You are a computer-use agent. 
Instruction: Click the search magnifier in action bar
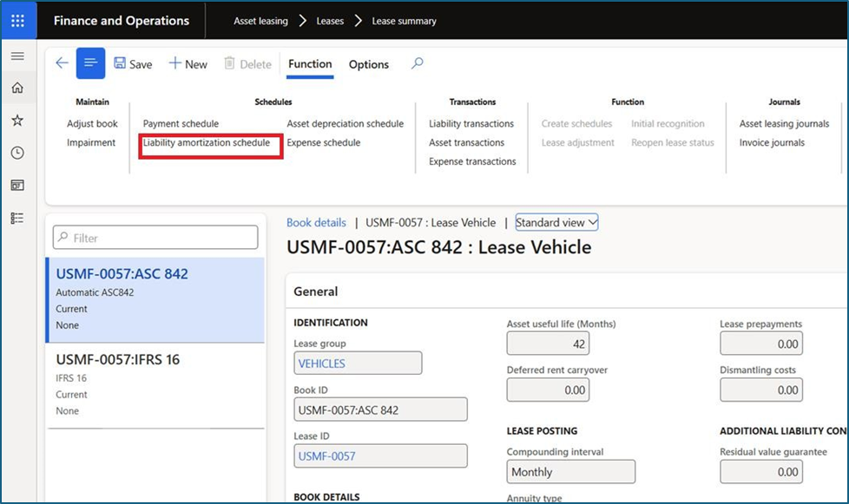(x=418, y=63)
